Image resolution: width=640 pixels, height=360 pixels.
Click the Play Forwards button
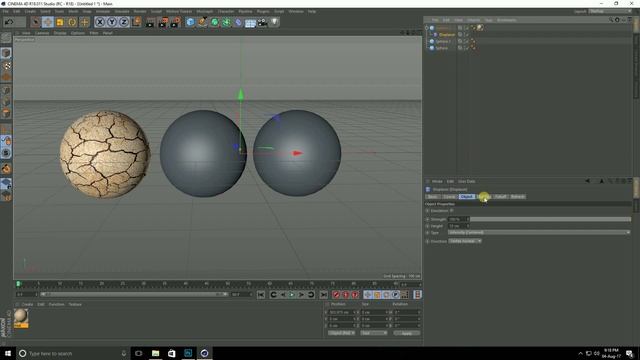click(292, 295)
